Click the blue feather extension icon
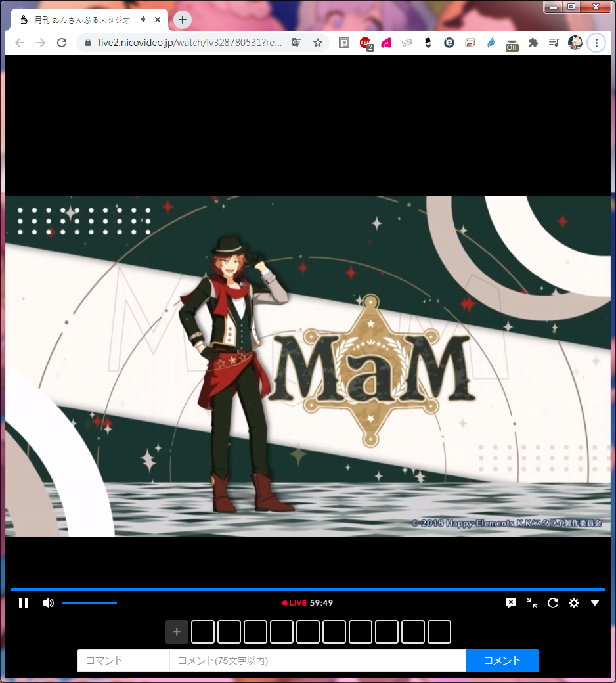The width and height of the screenshot is (616, 683). click(x=491, y=43)
